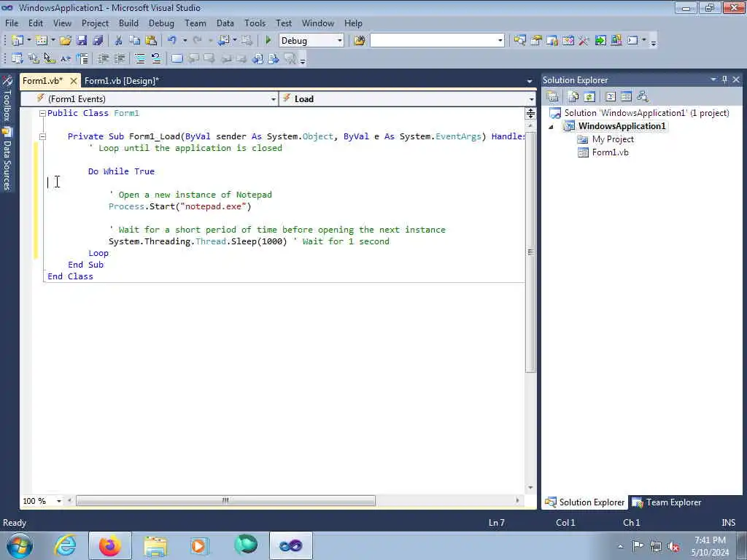
Task: Click the vertical scrollbar down arrow in editor
Action: pos(530,488)
